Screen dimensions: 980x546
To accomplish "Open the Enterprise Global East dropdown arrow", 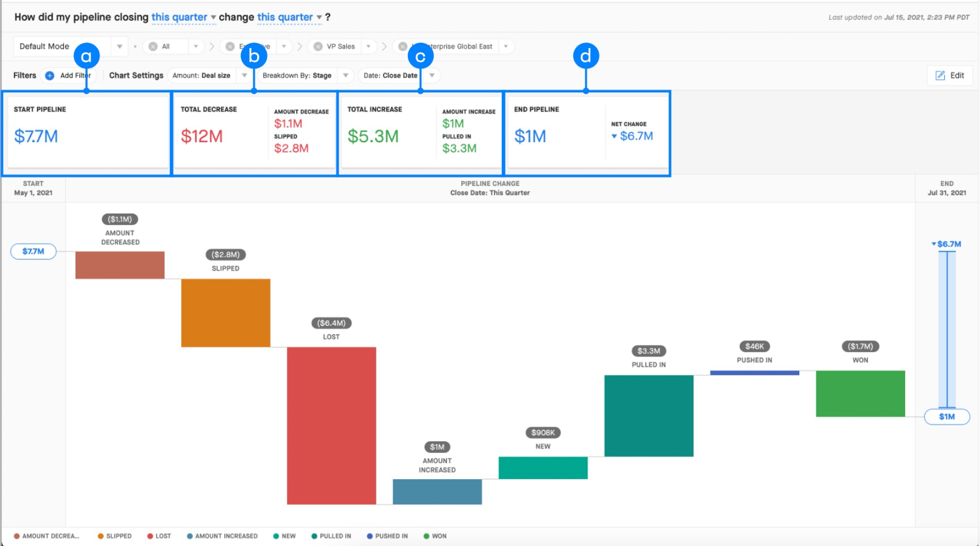I will 506,46.
